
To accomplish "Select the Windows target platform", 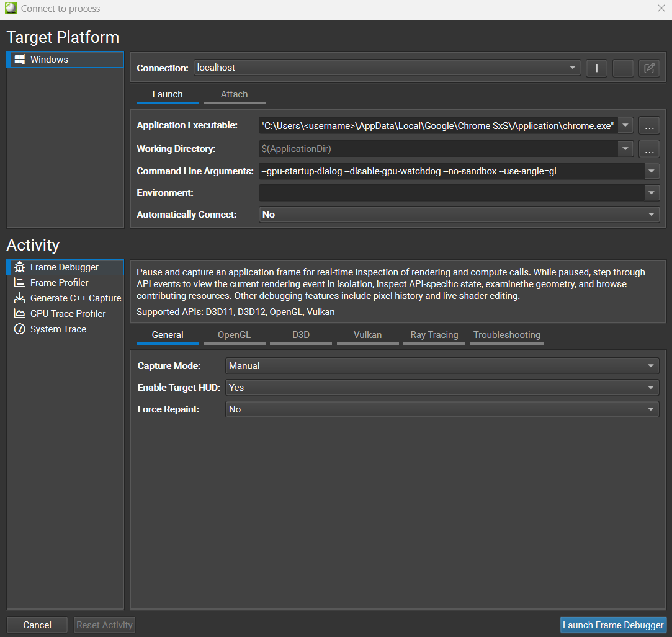I will coord(65,60).
